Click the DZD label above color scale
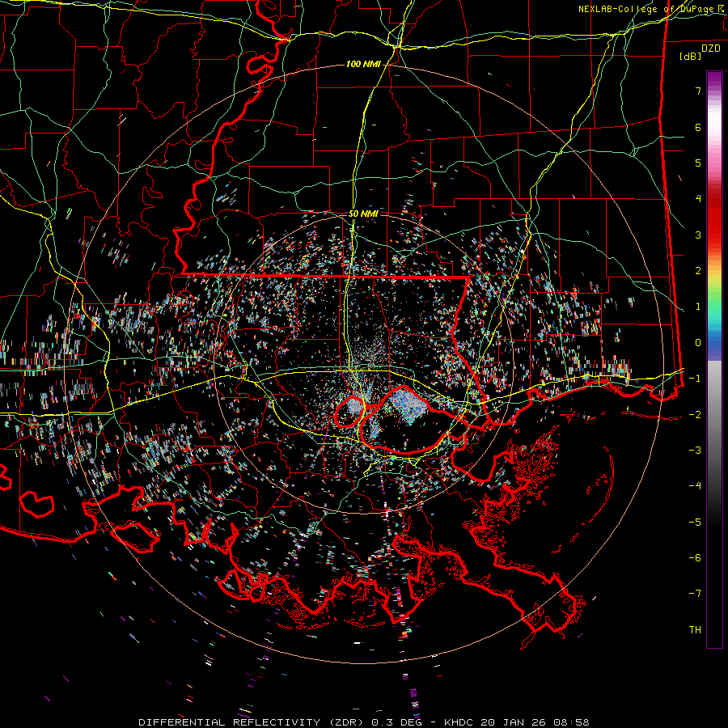This screenshot has height=728, width=728. [710, 49]
